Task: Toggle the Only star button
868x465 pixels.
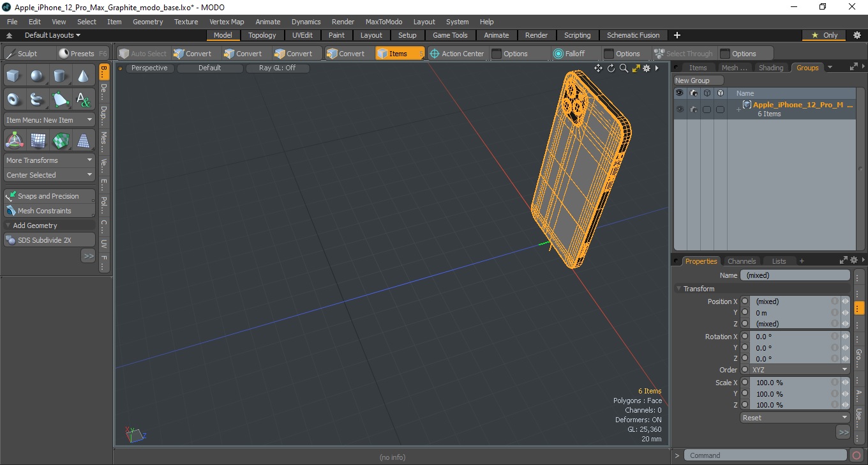Action: pos(825,35)
